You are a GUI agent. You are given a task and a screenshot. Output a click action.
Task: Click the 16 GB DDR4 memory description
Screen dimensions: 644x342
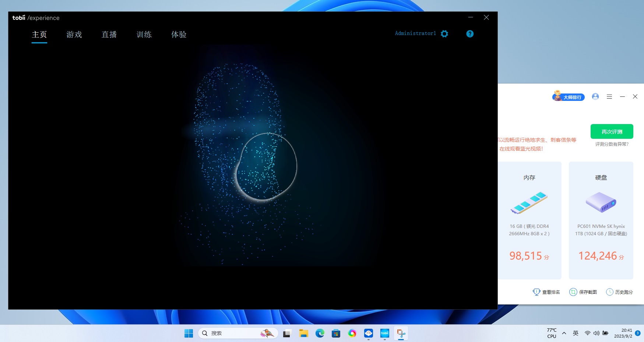[x=529, y=230]
